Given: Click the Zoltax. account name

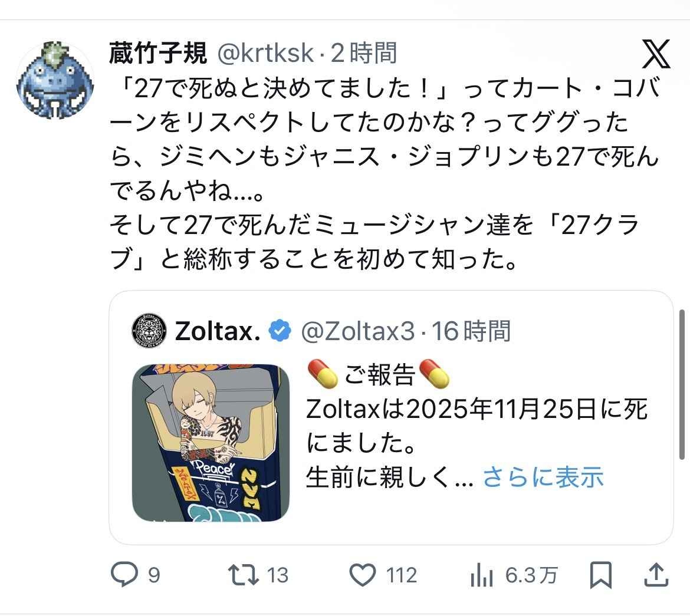Looking at the screenshot, I should click(218, 331).
